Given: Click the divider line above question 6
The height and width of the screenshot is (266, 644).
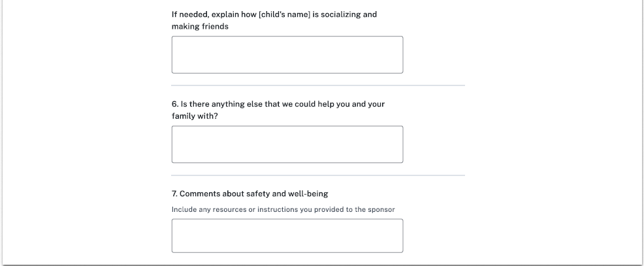Looking at the screenshot, I should [318, 85].
